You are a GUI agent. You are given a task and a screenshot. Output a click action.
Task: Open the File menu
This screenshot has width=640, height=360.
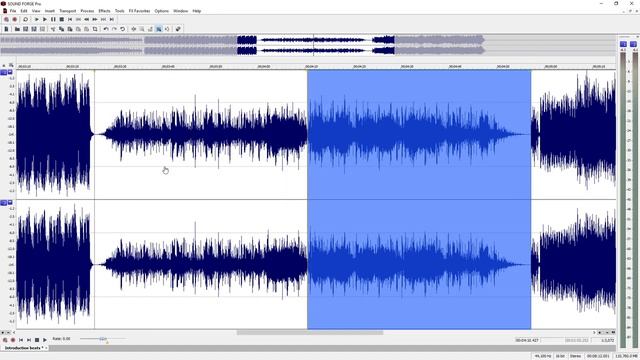point(13,11)
